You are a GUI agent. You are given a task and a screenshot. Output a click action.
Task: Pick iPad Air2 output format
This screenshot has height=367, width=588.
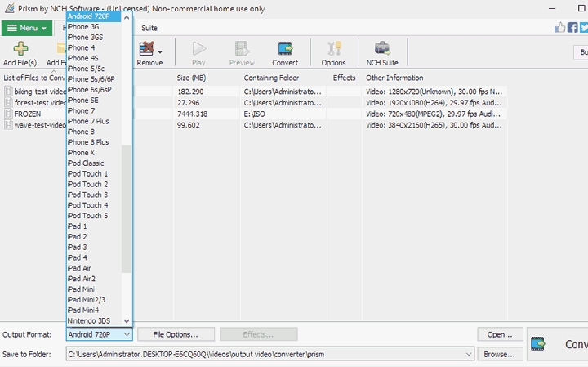[x=94, y=279]
